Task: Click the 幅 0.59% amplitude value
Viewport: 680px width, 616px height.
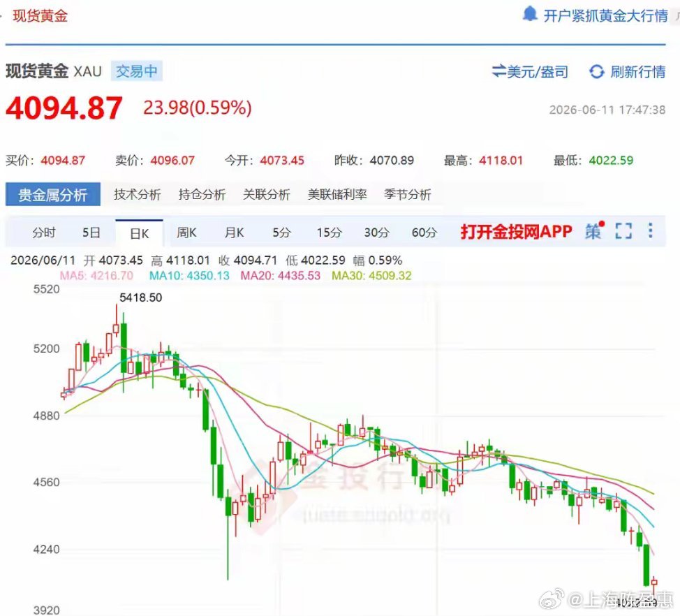Action: 378,261
